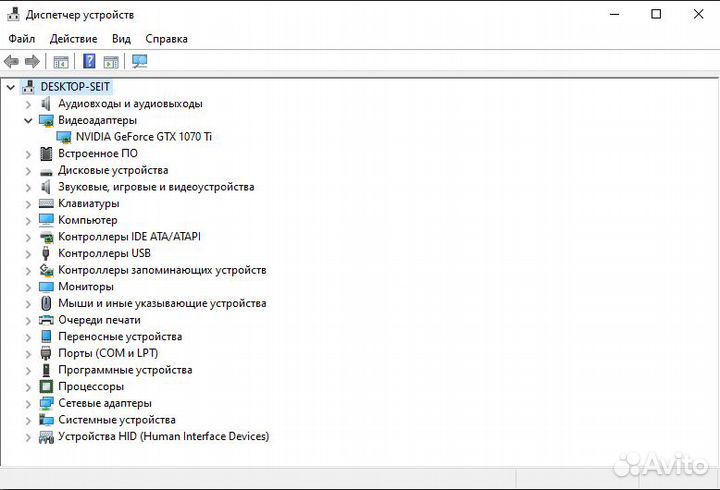Toggle the show/hide action pane toolbar icon
This screenshot has height=490, width=720.
[x=111, y=62]
